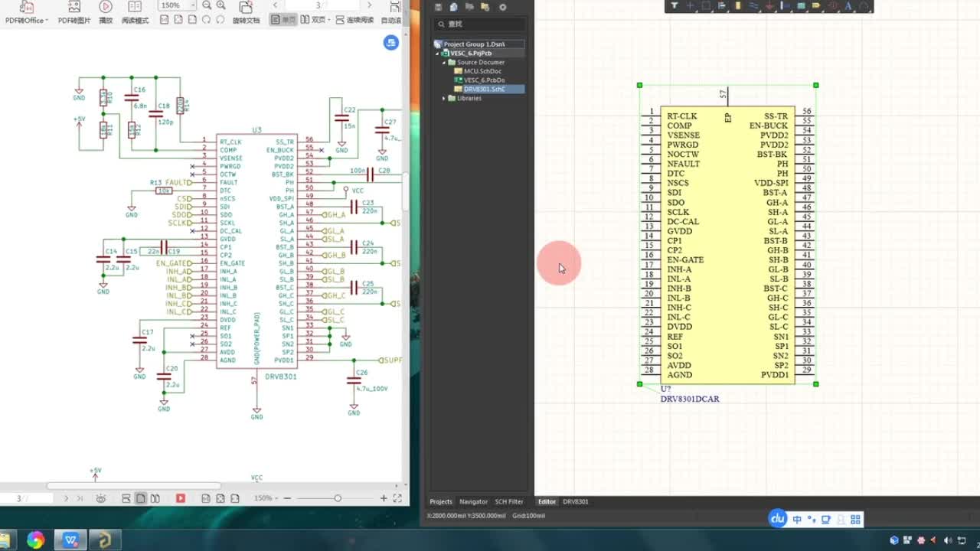Click the PDF转Office converter icon

(x=25, y=7)
